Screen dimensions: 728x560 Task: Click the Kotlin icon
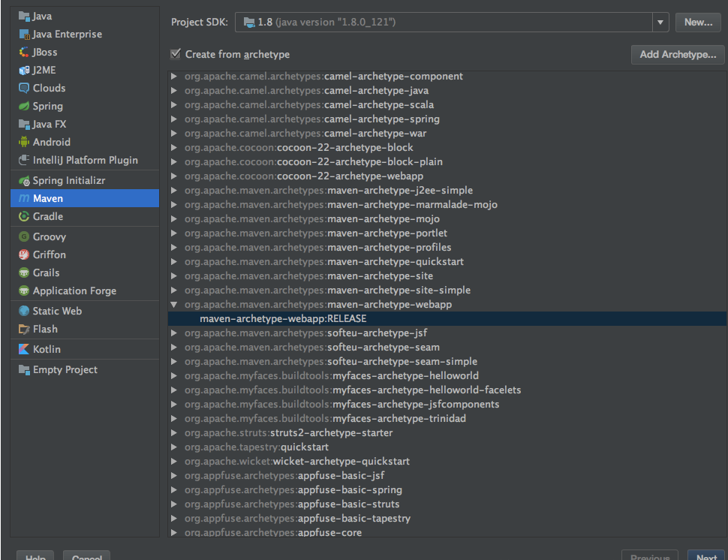click(24, 349)
